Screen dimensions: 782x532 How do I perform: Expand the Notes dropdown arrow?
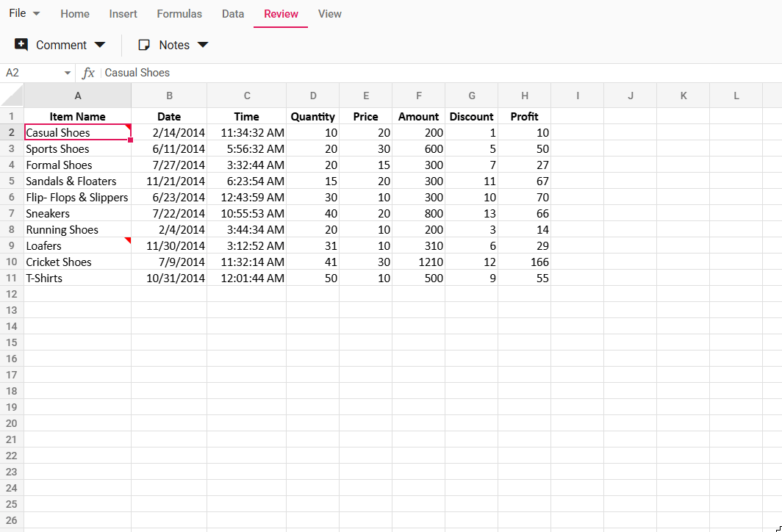[x=204, y=45]
